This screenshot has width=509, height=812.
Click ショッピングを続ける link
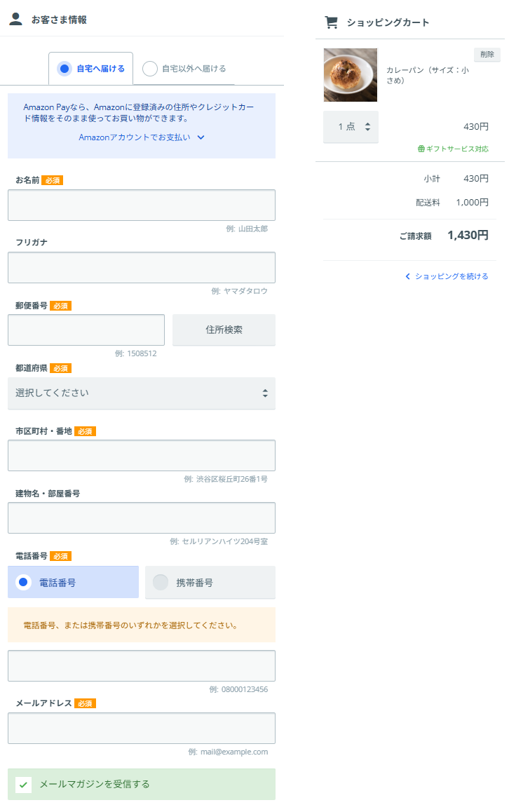(x=452, y=276)
